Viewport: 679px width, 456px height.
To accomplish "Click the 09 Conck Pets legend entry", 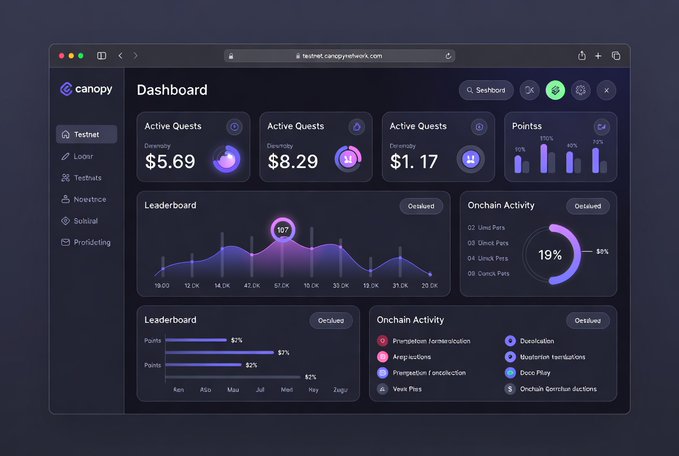I will point(488,273).
